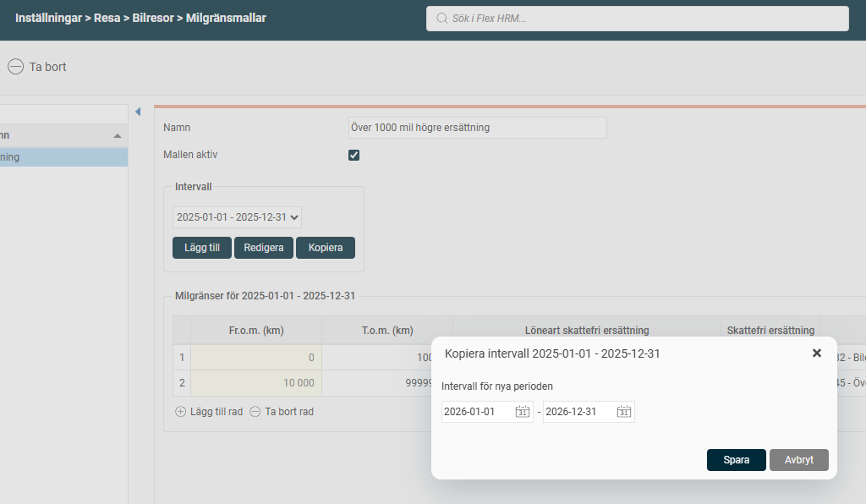Select the highlighted template in the list
866x504 pixels.
pyautogui.click(x=59, y=157)
